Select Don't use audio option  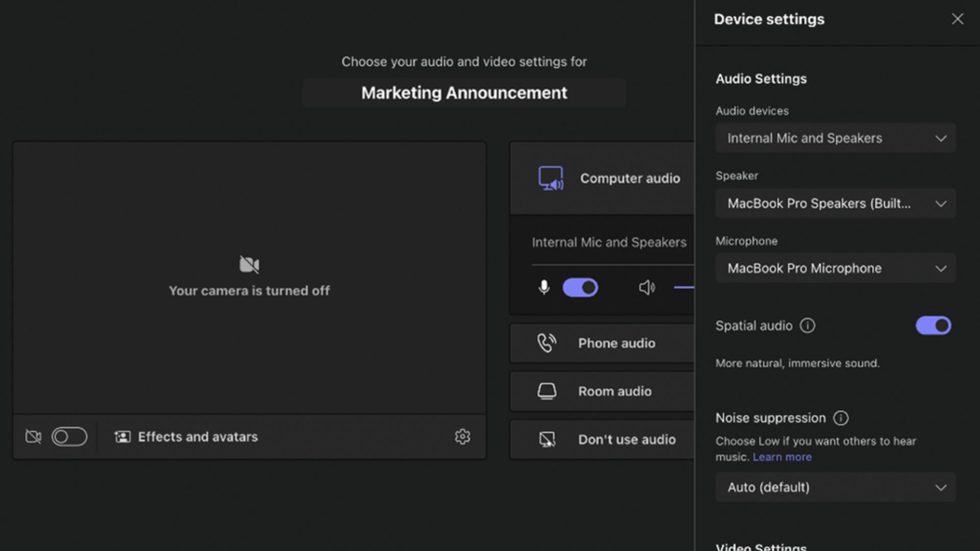click(602, 439)
